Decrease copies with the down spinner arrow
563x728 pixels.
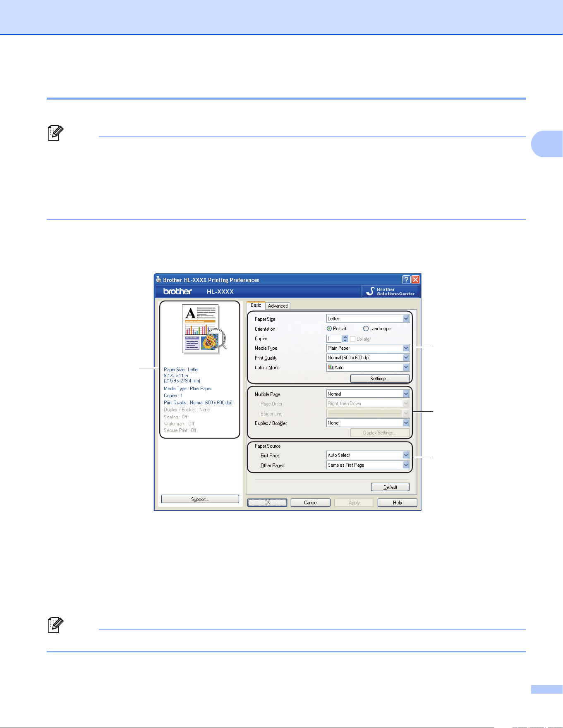[345, 341]
